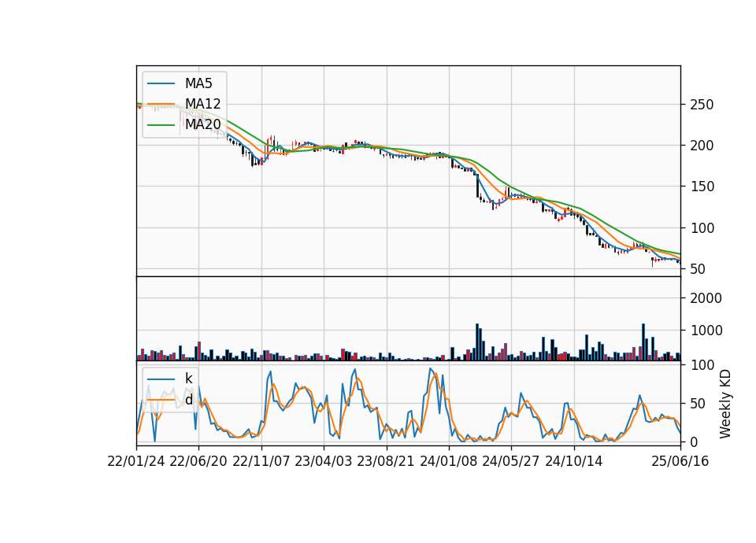Click the 22/06/20 date tick label
The image size is (756, 543).
click(x=198, y=461)
